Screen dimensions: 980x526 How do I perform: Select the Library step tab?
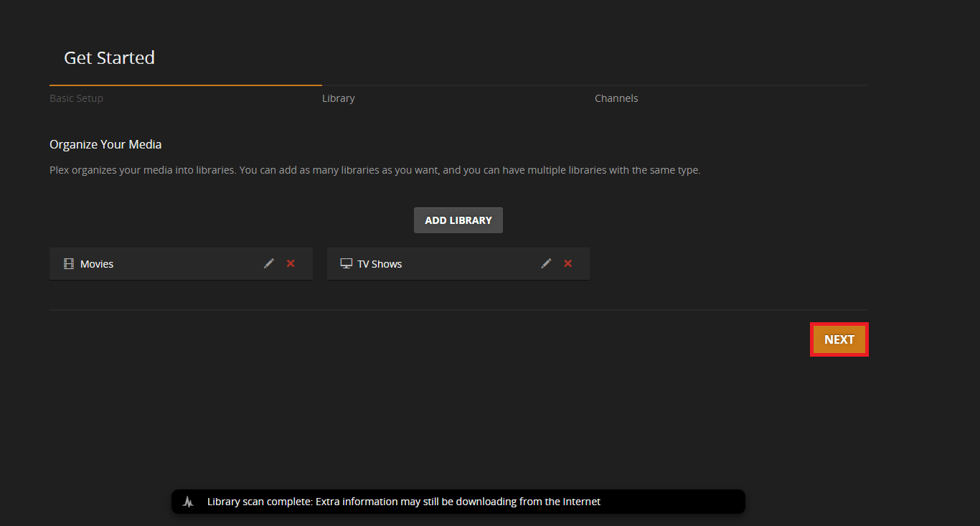pos(338,98)
